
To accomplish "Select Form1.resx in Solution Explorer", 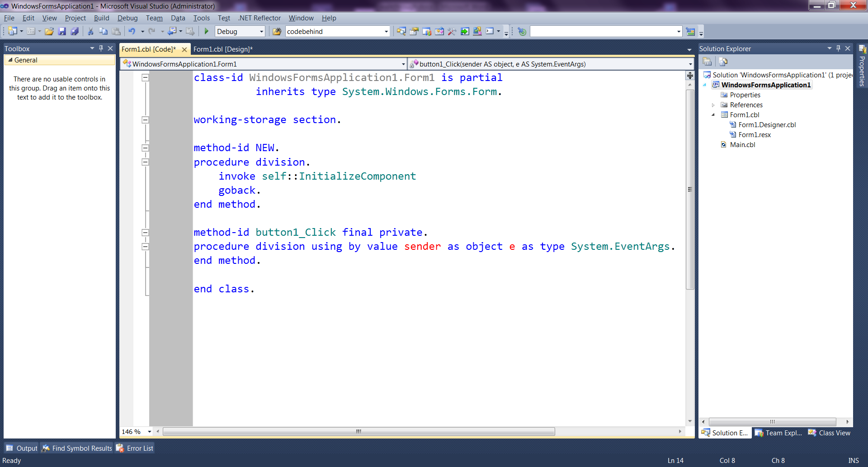I will (x=755, y=135).
